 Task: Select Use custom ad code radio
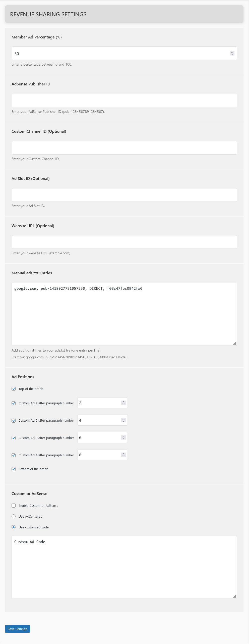click(14, 527)
